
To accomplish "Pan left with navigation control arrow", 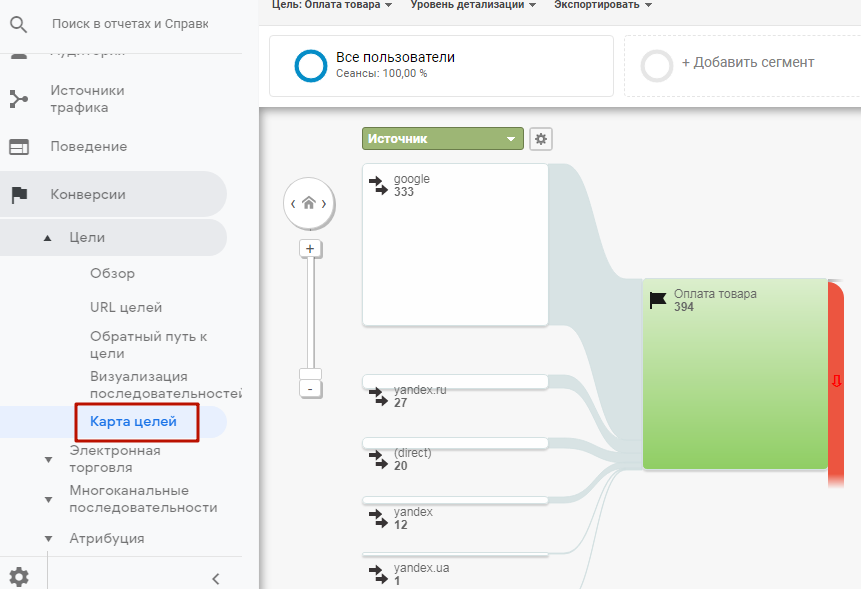I will [x=293, y=204].
